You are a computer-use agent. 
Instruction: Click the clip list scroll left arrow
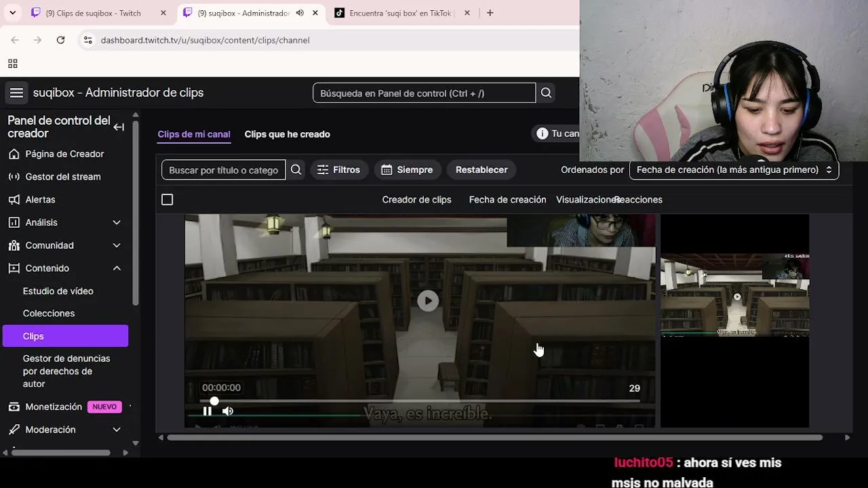(161, 437)
